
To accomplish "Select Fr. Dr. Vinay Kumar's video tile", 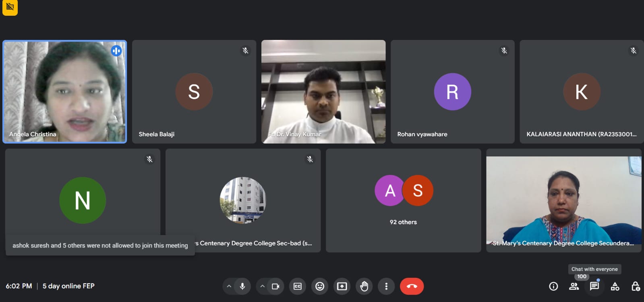I will coord(323,92).
